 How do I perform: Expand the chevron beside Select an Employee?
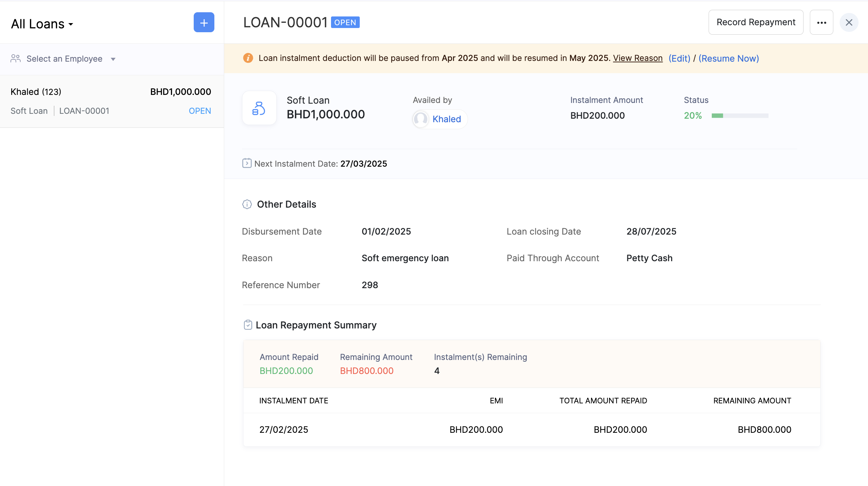click(113, 59)
